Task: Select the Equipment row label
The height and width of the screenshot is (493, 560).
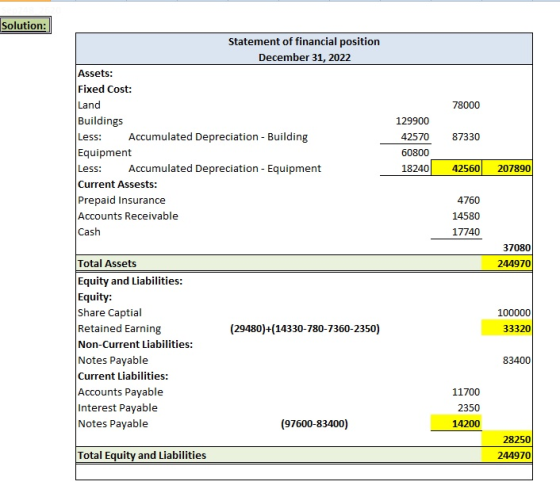Action: pyautogui.click(x=105, y=153)
